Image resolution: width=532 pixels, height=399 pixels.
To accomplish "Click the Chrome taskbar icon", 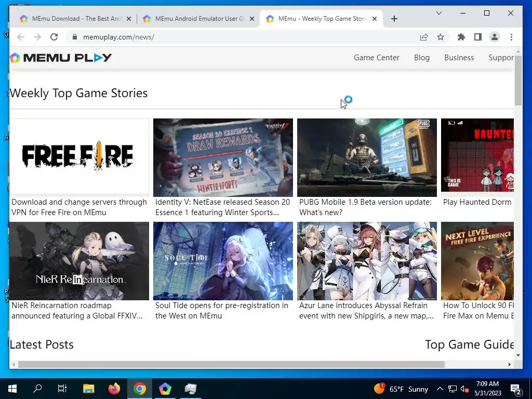I will pyautogui.click(x=139, y=389).
